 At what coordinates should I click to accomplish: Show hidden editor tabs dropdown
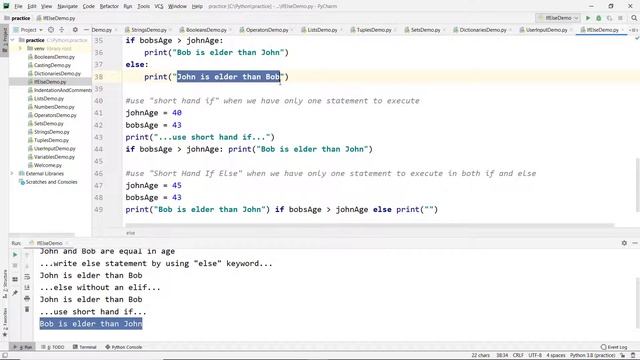[633, 30]
